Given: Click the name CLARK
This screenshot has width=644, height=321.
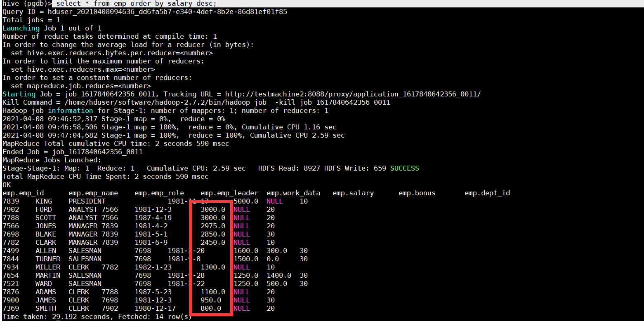Looking at the screenshot, I should pos(46,242).
